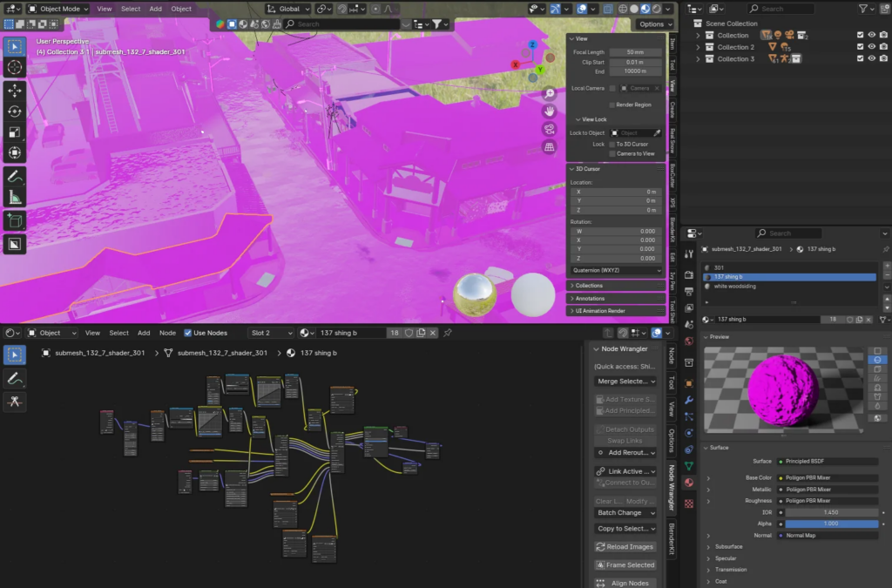
Task: Click the pan view hand icon
Action: tap(549, 111)
